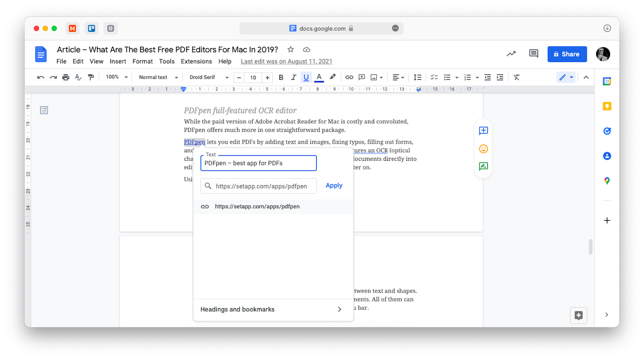Viewport: 644px width, 360px height.
Task: Toggle italic formatting
Action: click(294, 78)
